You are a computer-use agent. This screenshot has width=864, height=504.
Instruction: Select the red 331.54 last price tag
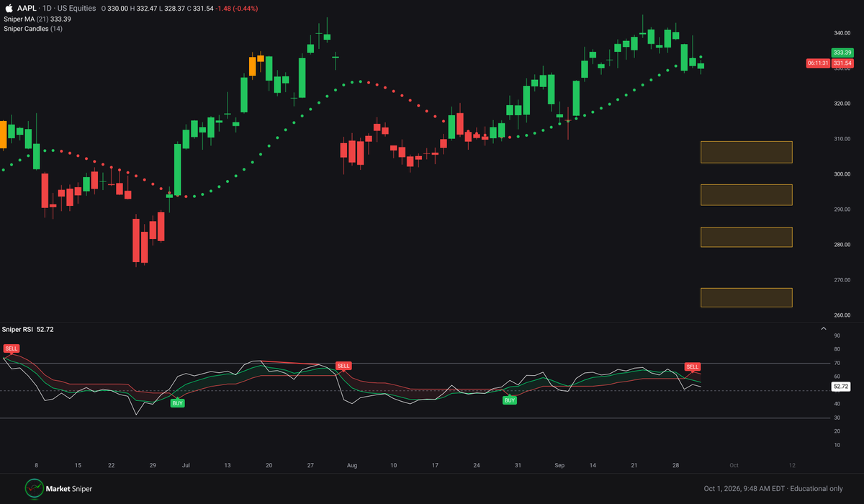click(841, 63)
